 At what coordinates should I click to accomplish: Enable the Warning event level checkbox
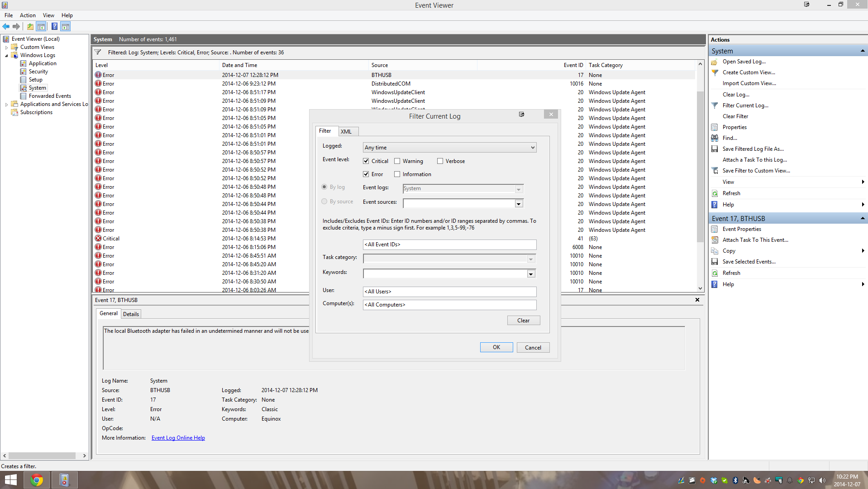[x=397, y=161]
